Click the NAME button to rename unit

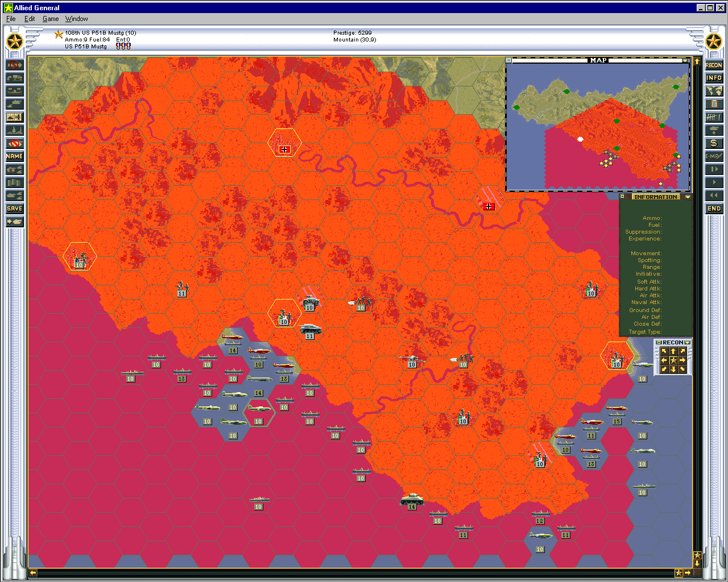coord(14,156)
